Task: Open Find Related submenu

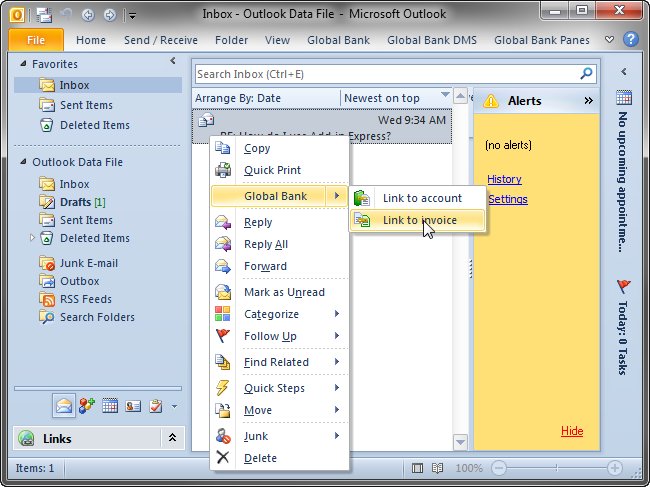Action: (x=279, y=362)
